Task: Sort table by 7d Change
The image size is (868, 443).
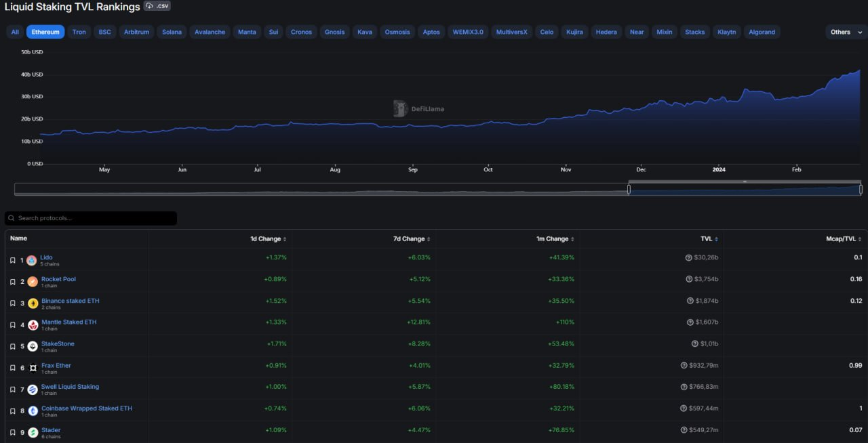Action: coord(412,239)
